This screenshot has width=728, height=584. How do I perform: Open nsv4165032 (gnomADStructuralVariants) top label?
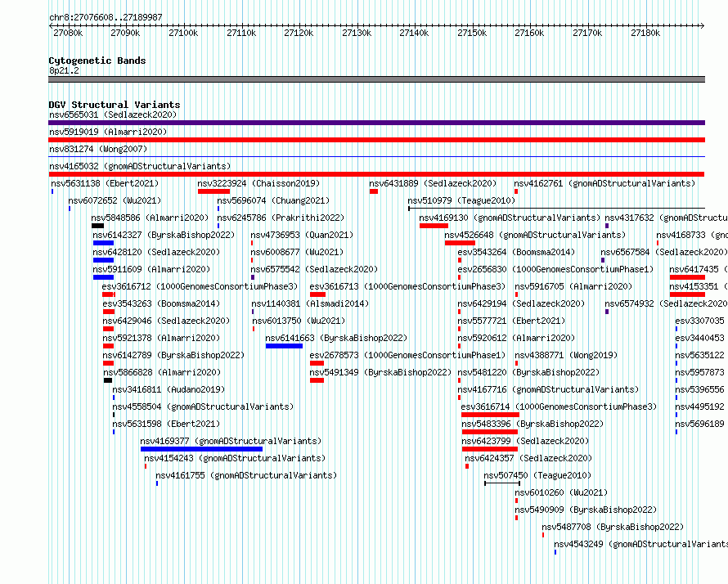tap(140, 166)
